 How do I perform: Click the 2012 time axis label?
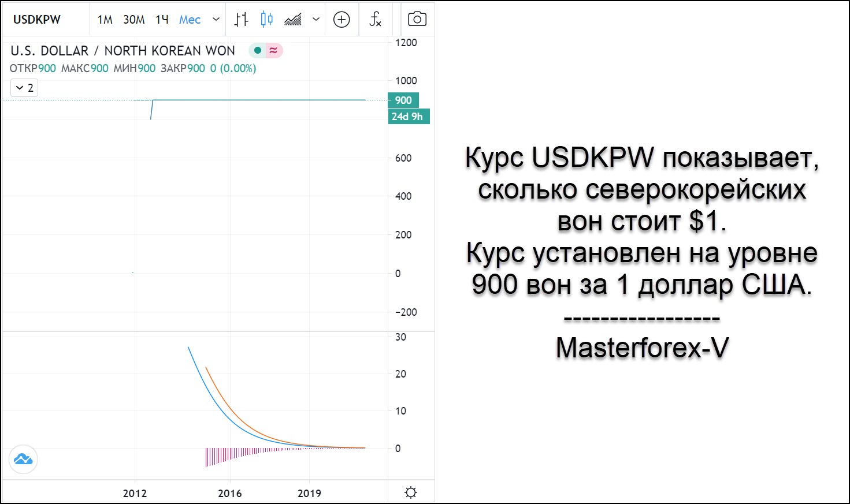135,493
